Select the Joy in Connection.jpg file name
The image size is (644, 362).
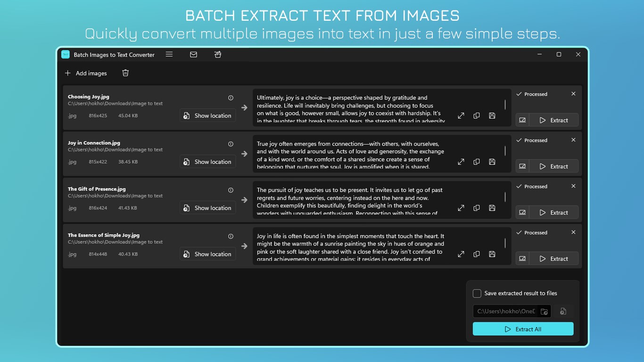[94, 143]
